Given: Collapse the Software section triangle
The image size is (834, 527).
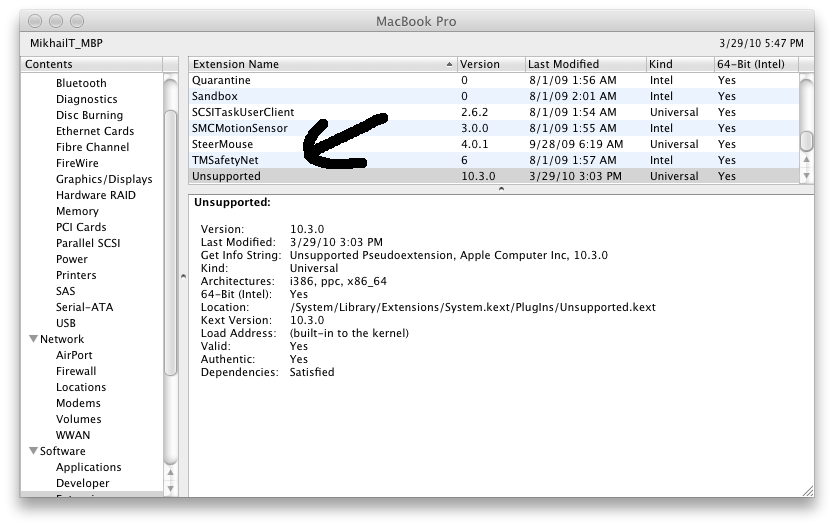Looking at the screenshot, I should click(x=34, y=450).
